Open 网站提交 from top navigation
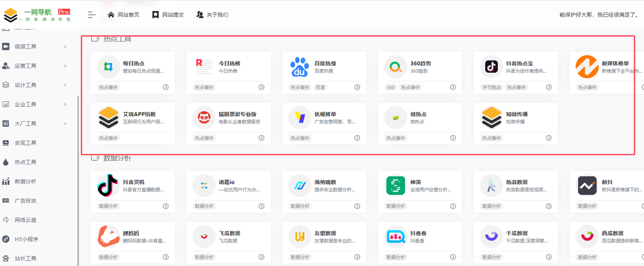Image resolution: width=644 pixels, height=266 pixels. pyautogui.click(x=168, y=15)
